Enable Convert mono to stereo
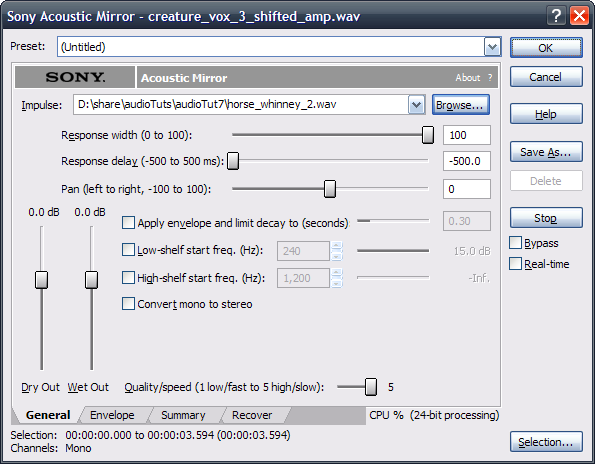Viewport: 595px width, 464px height. tap(128, 304)
